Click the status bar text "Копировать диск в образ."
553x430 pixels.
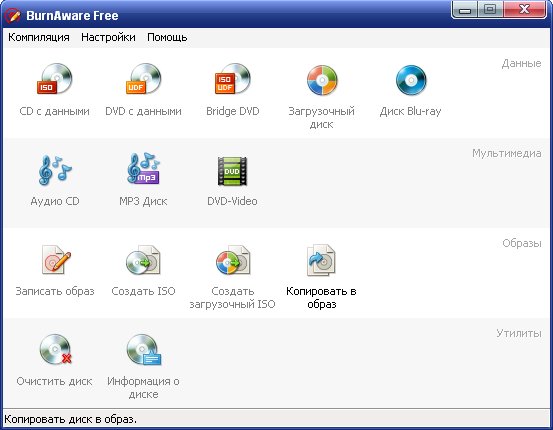point(70,419)
